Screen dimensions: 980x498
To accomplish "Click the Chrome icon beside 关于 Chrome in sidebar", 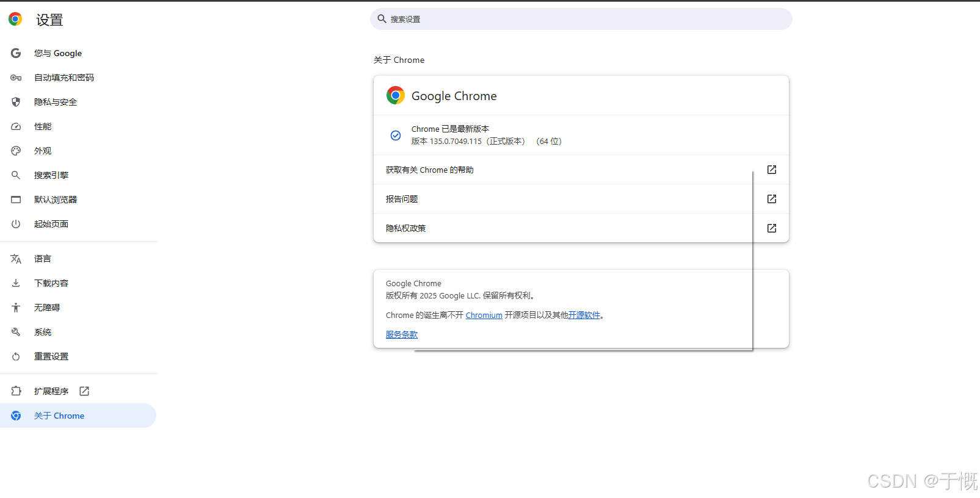I will [16, 416].
